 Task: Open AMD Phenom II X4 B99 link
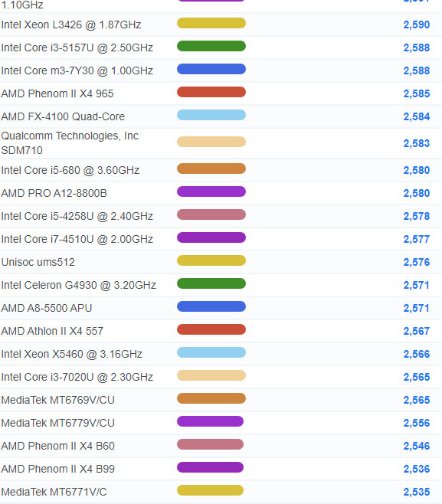[58, 470]
